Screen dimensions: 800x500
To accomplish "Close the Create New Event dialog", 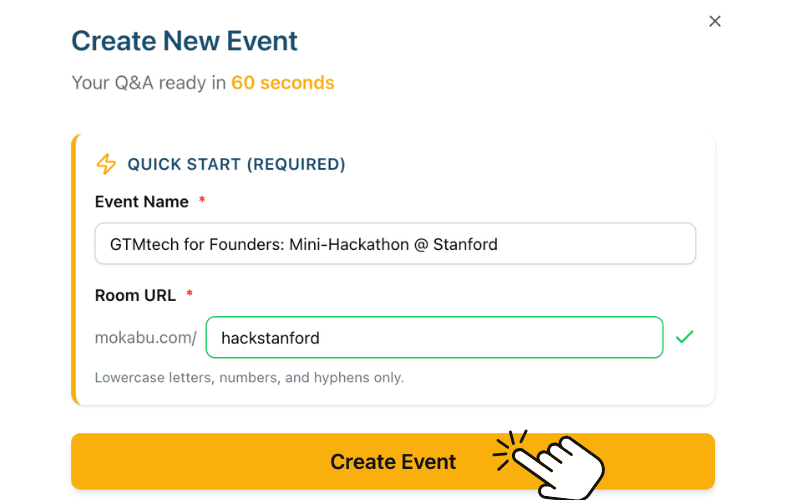I will (715, 21).
